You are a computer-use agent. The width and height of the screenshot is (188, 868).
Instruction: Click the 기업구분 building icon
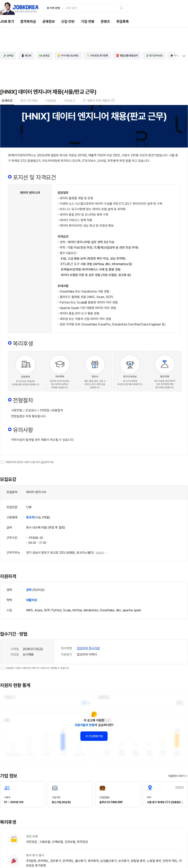click(55, 788)
